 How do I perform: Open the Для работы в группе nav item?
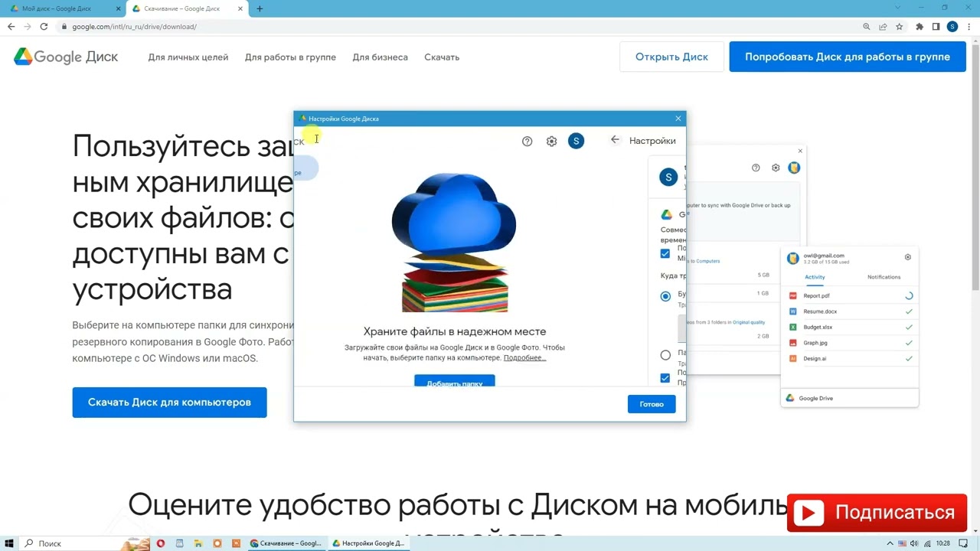(290, 57)
